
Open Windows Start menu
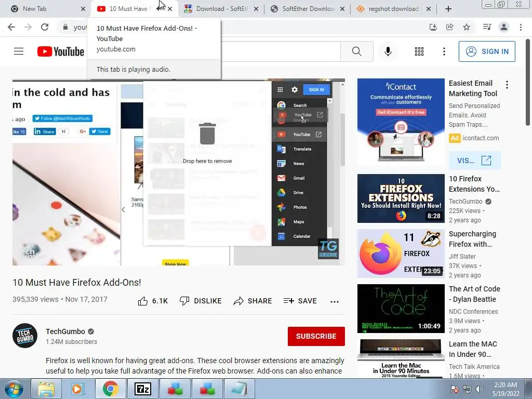(14, 389)
